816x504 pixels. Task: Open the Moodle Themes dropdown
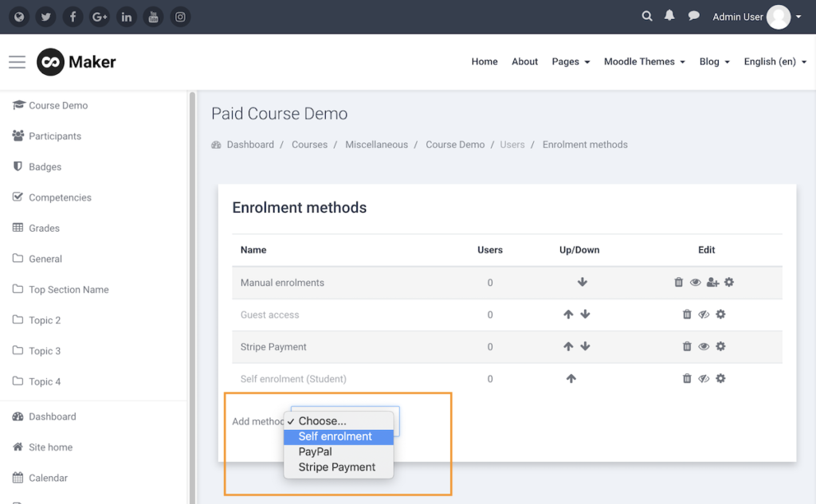[644, 61]
